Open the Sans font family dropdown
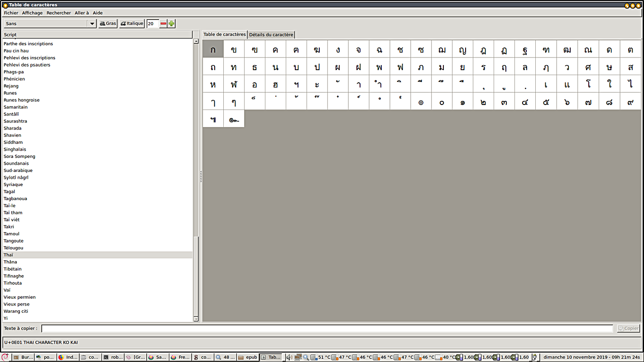 click(x=50, y=24)
